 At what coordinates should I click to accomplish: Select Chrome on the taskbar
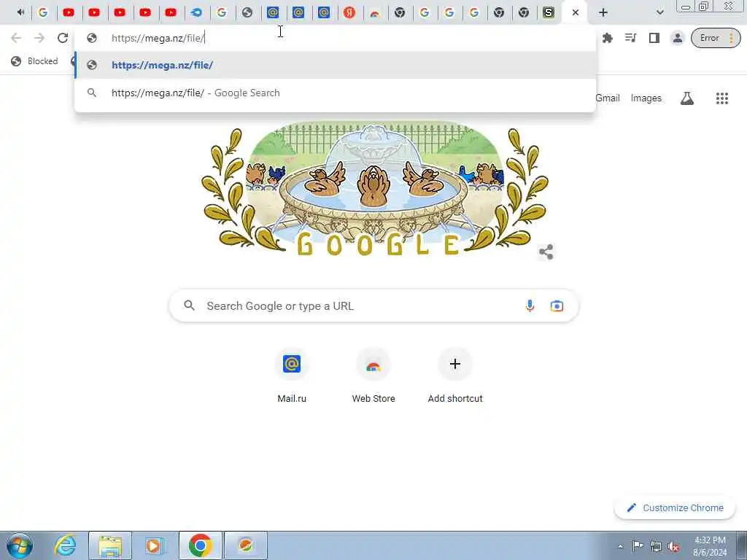pos(200,545)
